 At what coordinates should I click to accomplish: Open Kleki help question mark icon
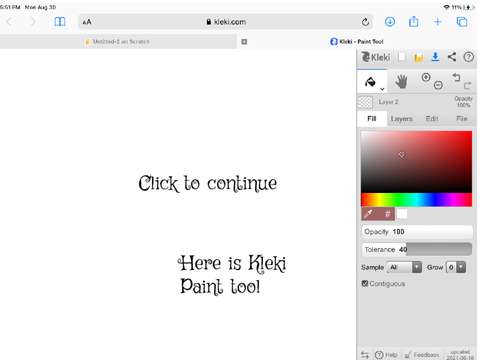(x=468, y=57)
